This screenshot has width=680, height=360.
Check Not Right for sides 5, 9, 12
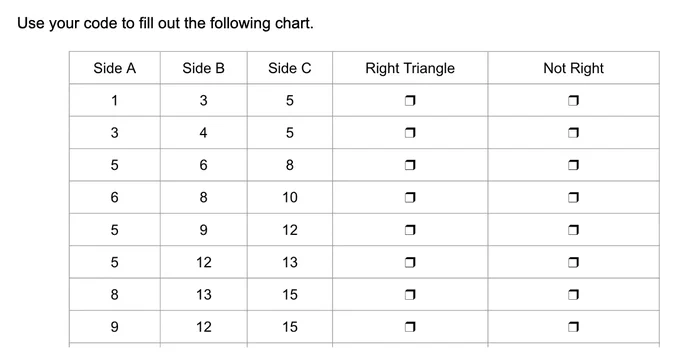pos(573,230)
